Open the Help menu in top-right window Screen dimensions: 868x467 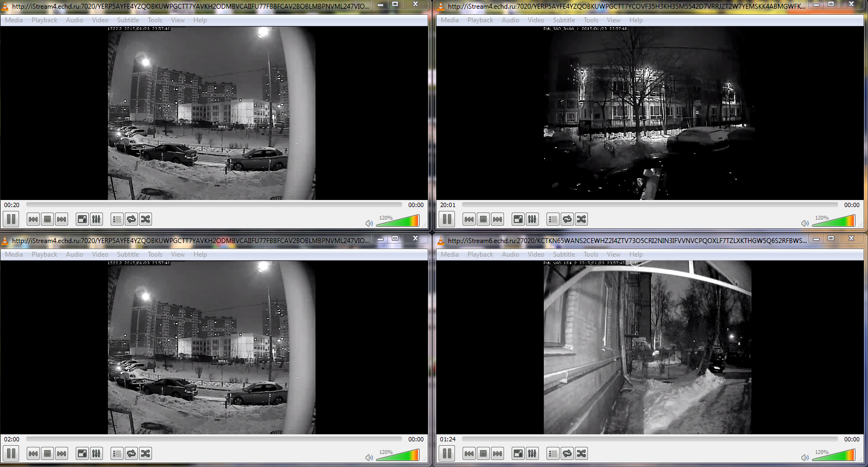[x=636, y=20]
